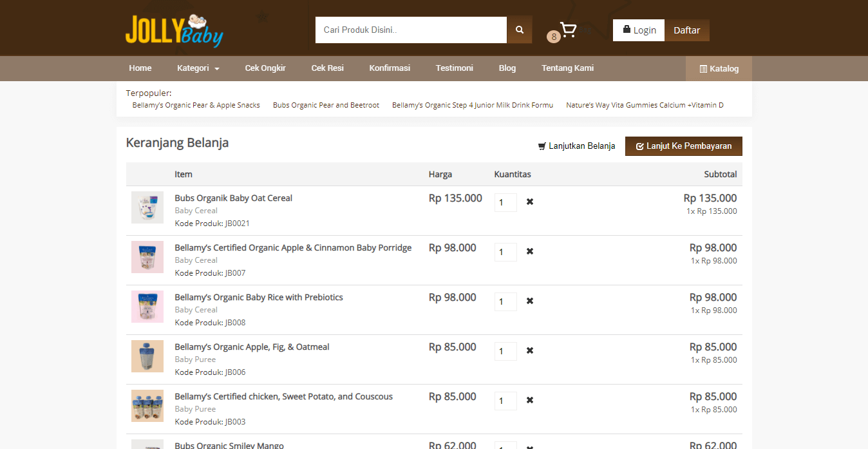The image size is (868, 449).
Task: Open Konfirmasi page
Action: click(390, 68)
